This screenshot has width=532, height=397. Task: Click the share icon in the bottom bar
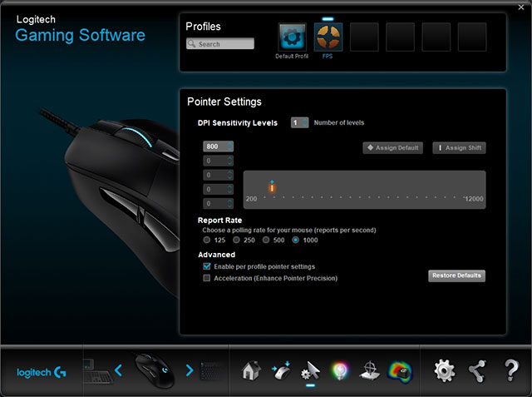click(x=478, y=370)
